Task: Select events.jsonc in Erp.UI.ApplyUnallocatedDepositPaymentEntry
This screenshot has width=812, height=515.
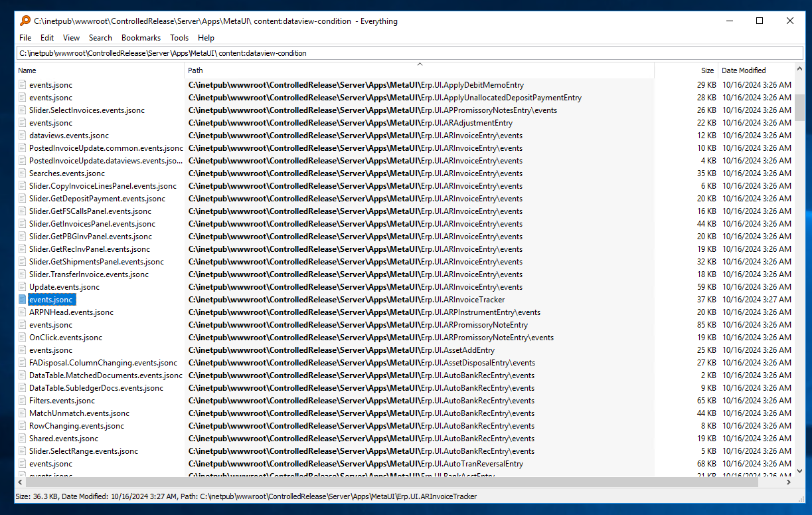Action: tap(50, 98)
